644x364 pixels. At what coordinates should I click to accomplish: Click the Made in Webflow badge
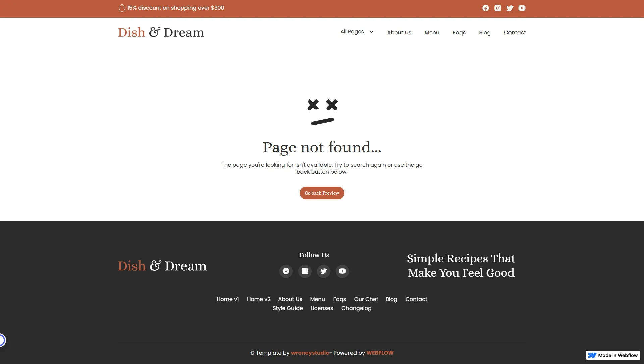[613, 355]
